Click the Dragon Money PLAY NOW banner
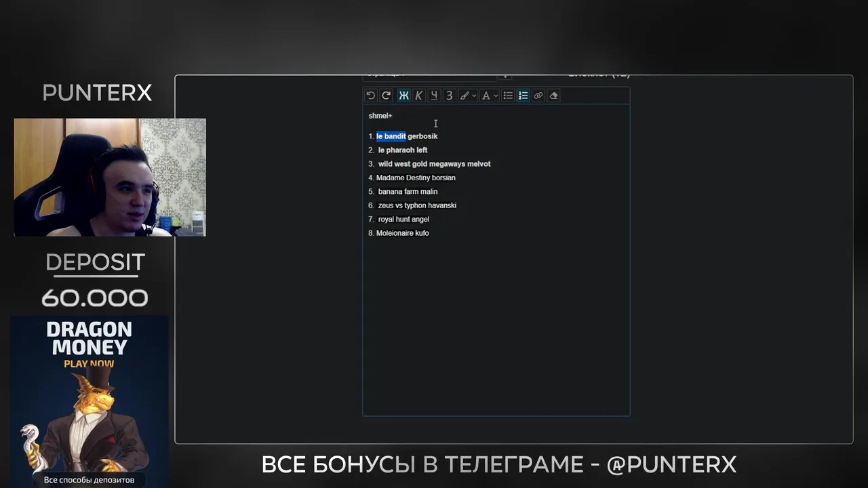Viewport: 868px width, 488px height. pos(89,401)
